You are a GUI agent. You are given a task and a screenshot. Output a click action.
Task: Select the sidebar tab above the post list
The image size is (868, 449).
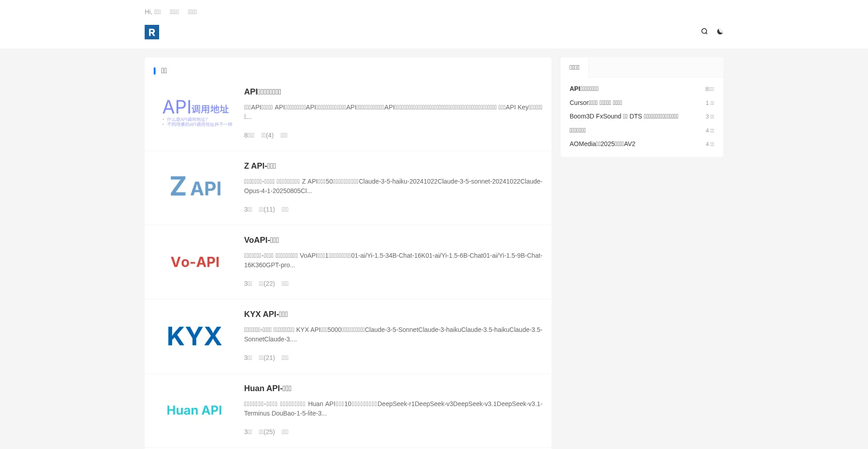tap(575, 67)
